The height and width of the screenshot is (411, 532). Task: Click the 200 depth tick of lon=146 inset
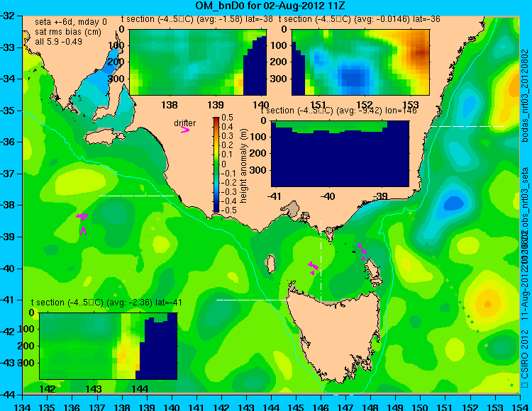click(259, 153)
